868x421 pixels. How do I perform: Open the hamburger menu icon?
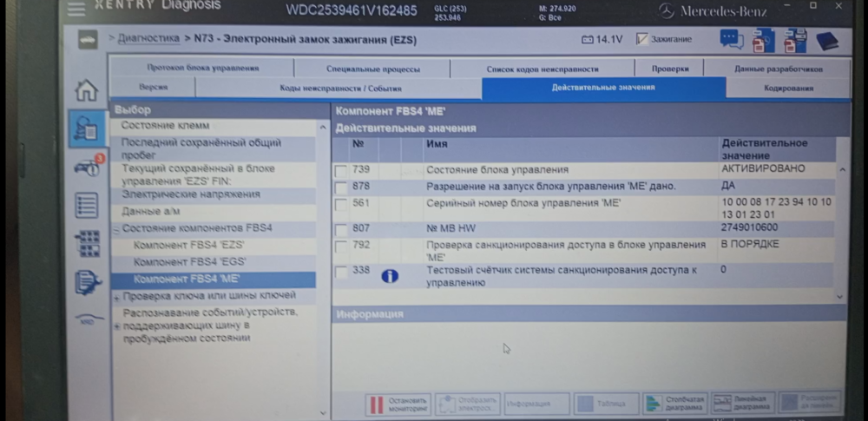[76, 8]
